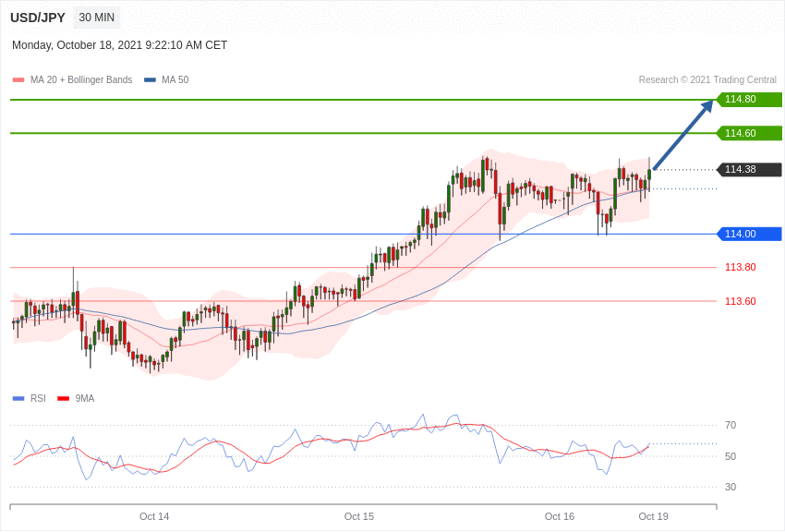This screenshot has height=532, width=785.
Task: Click the 114.38 current price tag
Action: pyautogui.click(x=750, y=169)
